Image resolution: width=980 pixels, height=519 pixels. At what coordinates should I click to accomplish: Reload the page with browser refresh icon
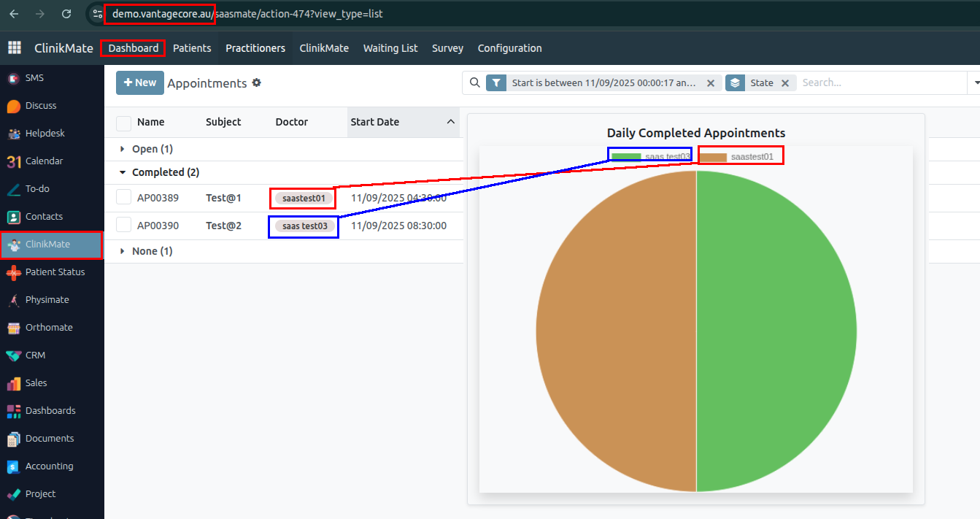(x=66, y=14)
